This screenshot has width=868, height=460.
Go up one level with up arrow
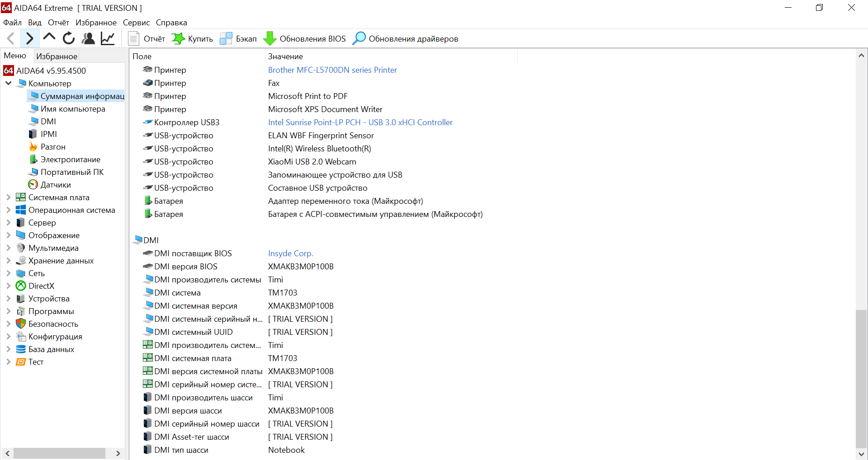(49, 38)
